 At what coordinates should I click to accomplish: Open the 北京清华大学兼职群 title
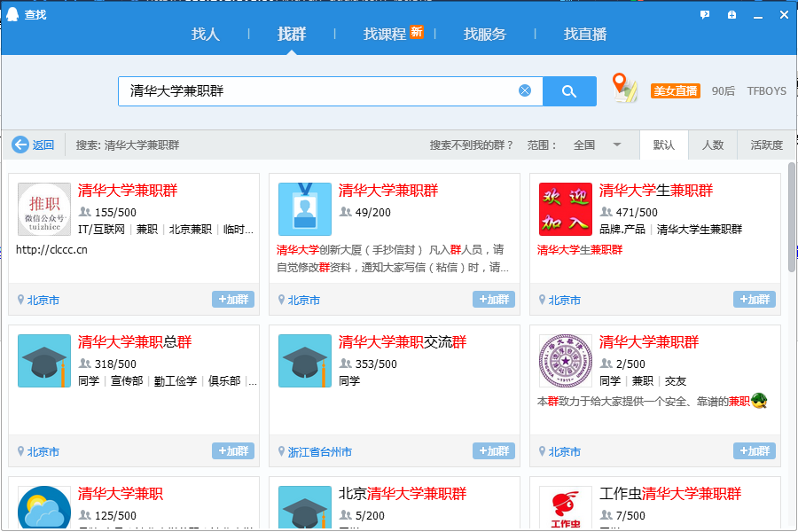pos(403,494)
